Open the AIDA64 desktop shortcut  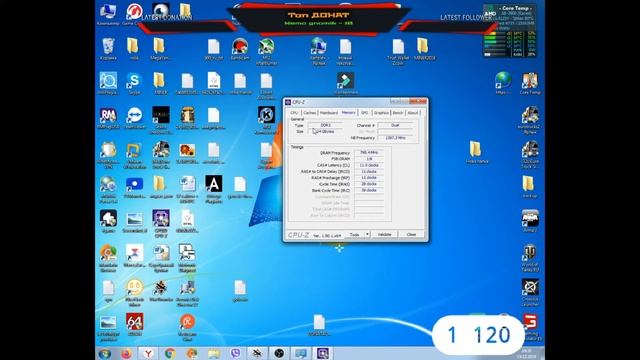tap(134, 325)
